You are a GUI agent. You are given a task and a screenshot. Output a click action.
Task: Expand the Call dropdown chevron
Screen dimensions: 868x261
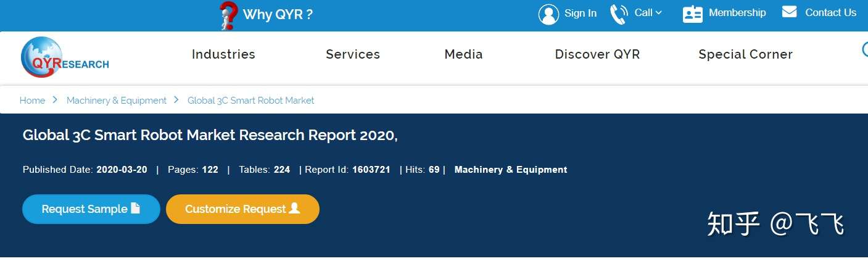pos(658,12)
